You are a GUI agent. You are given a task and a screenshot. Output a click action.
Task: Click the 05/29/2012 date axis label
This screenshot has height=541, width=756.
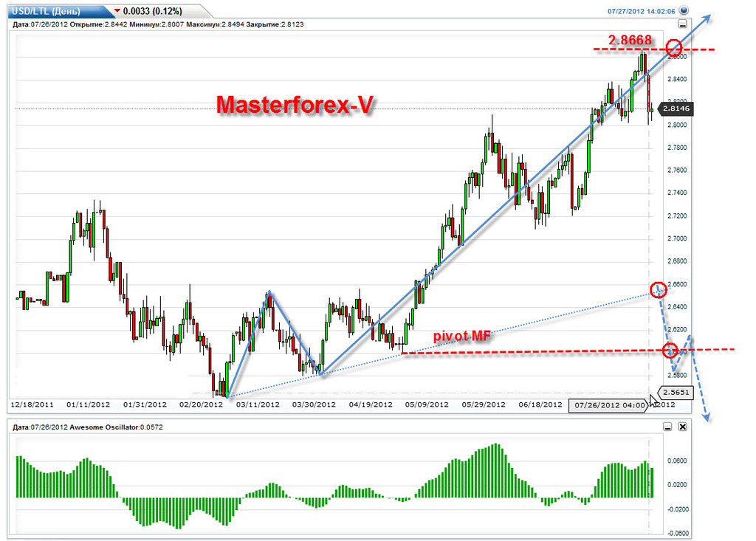[484, 404]
